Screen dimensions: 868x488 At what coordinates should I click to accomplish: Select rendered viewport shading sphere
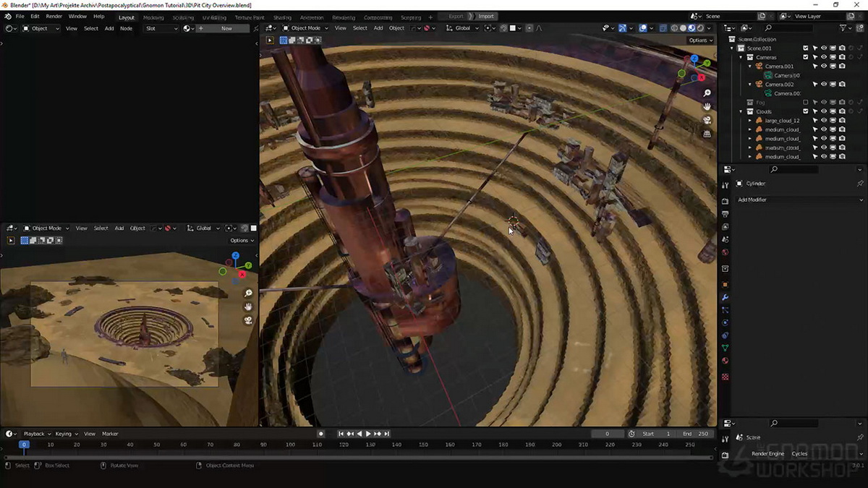(700, 28)
